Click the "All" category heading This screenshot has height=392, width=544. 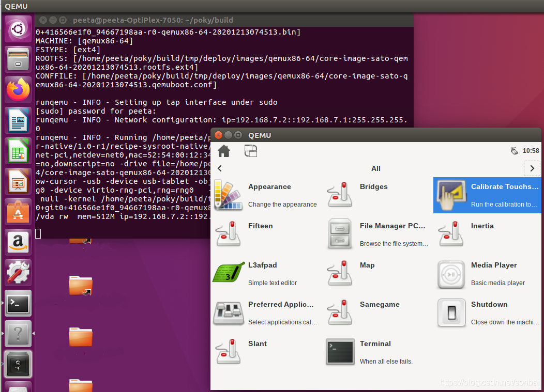[x=376, y=168]
